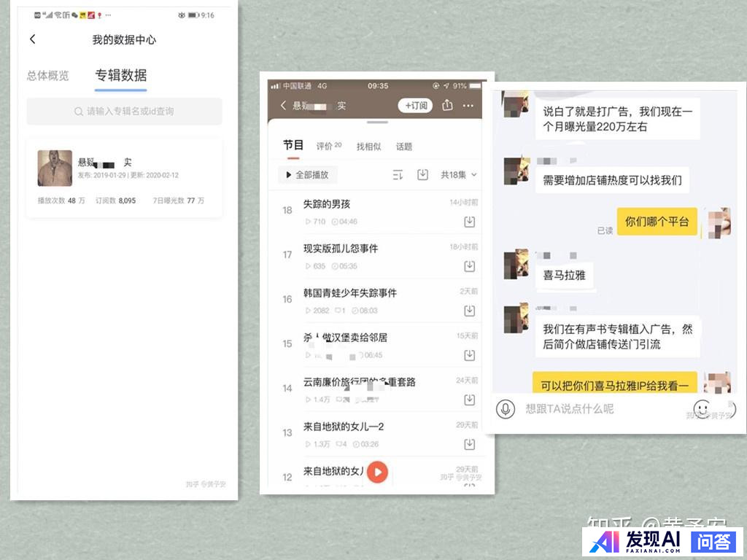Toggle the episode sort order icon
Screen dimensions: 747x560
pyautogui.click(x=398, y=175)
